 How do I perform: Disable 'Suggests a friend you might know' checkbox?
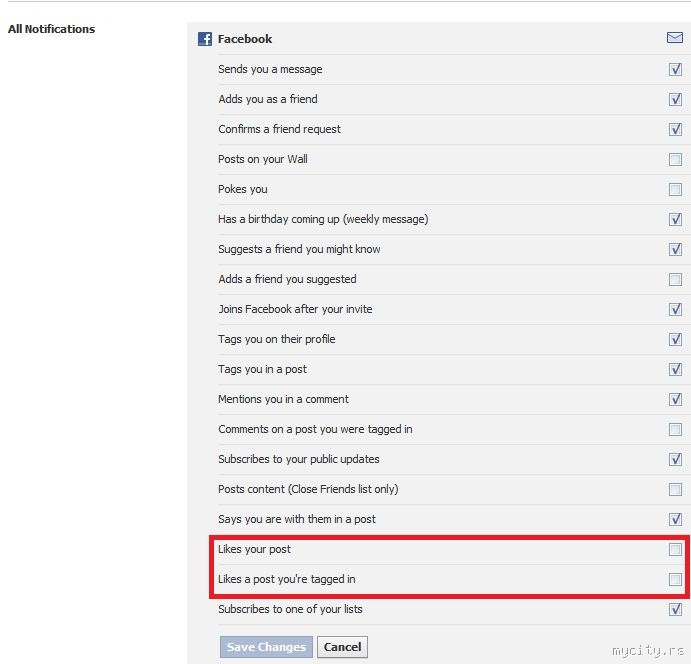point(675,249)
